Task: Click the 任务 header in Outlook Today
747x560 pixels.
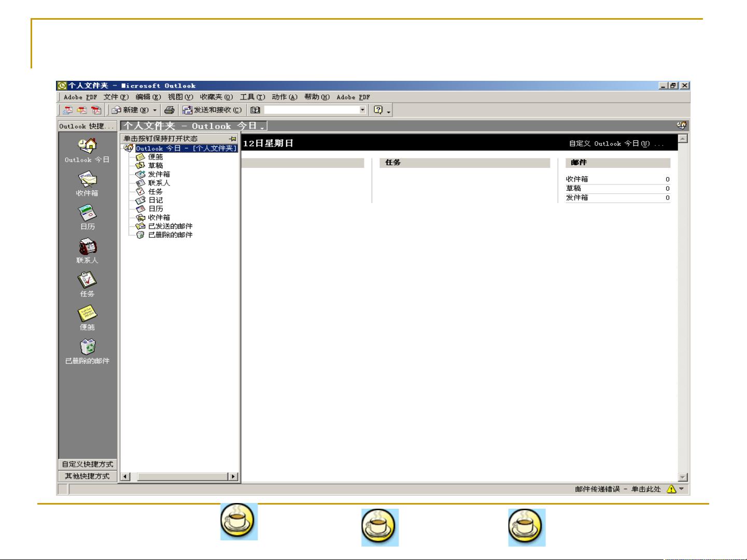Action: coord(393,163)
